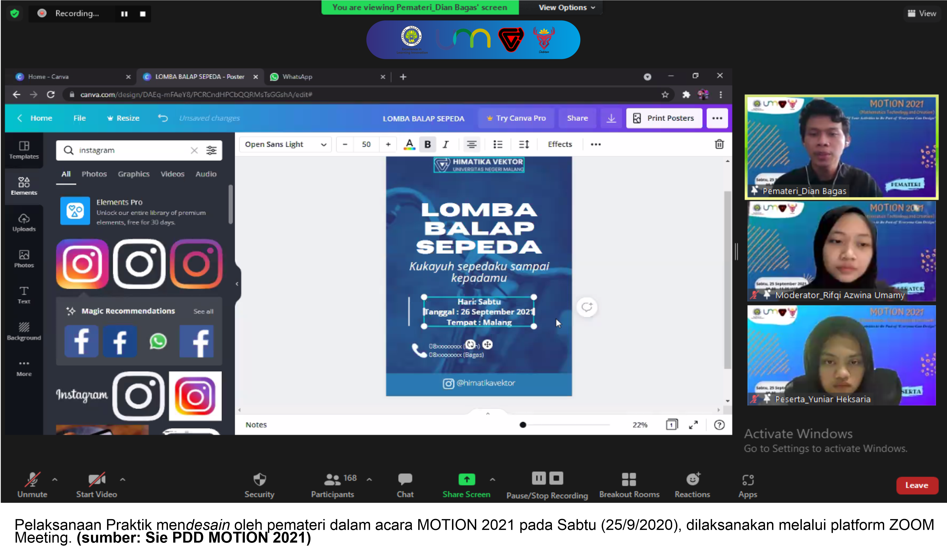The height and width of the screenshot is (560, 947).
Task: Add a comment on the canvas
Action: [x=586, y=307]
